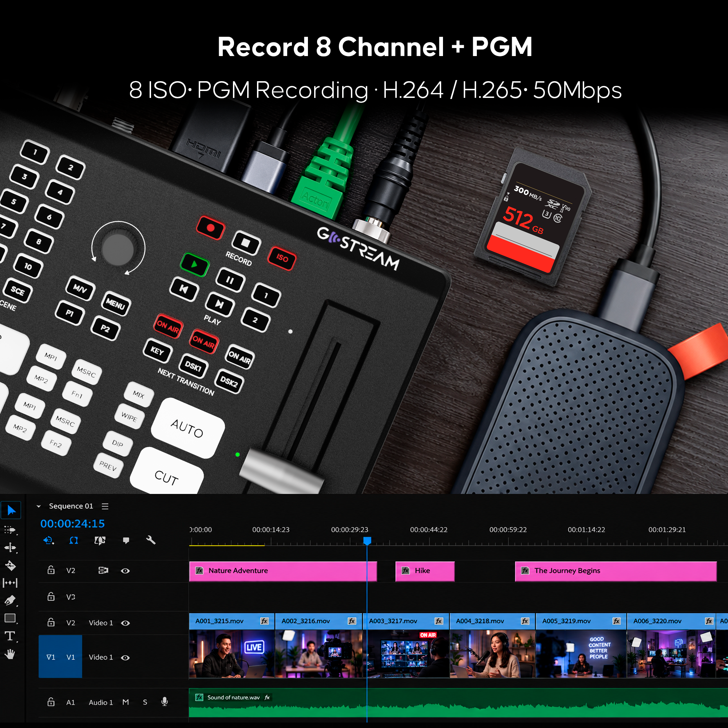Click the fx badge on the Hike clip
728x728 pixels.
coord(405,570)
